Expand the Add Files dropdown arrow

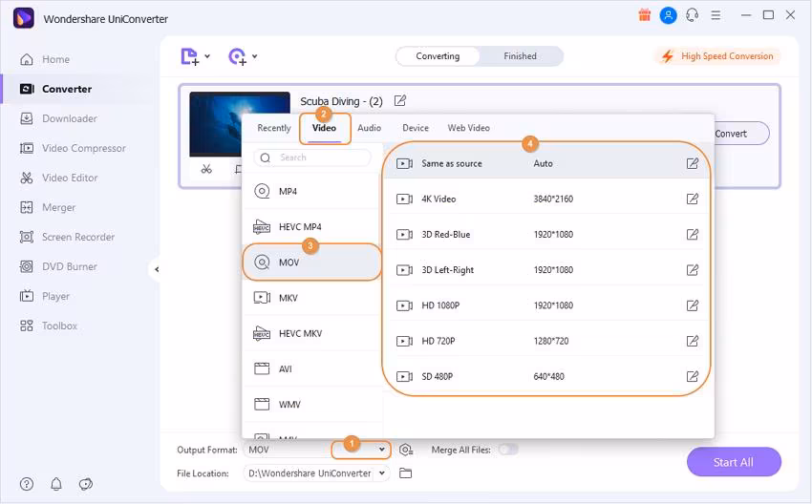click(207, 56)
